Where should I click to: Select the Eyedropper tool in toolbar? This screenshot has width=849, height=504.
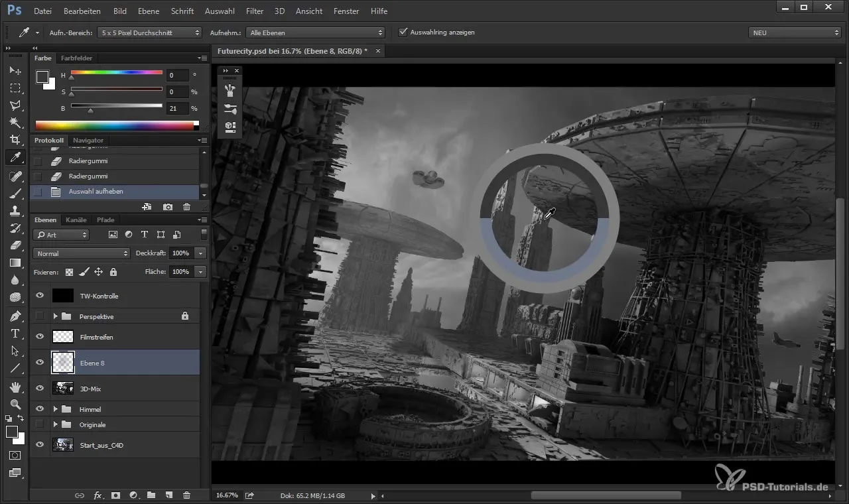point(15,157)
